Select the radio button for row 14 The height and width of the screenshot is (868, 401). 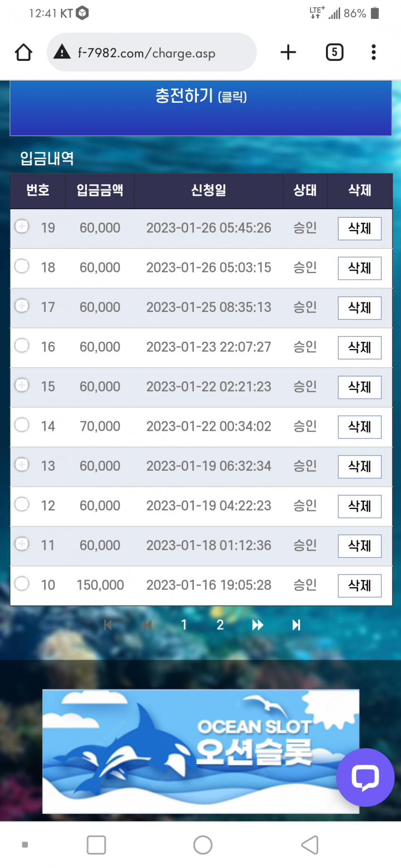22,425
